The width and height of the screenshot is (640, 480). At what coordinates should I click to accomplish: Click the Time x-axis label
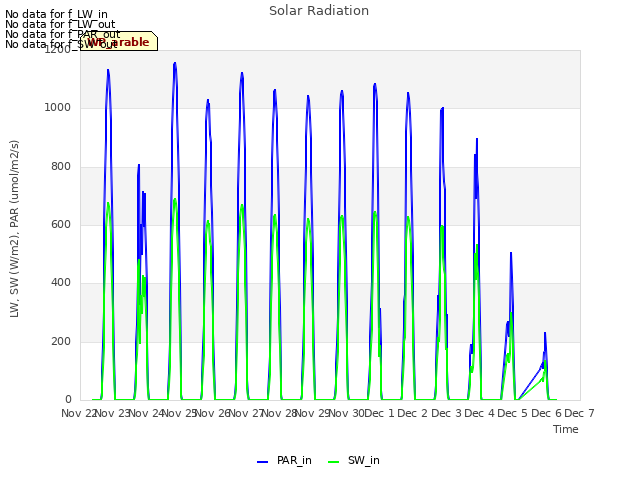coord(565,429)
